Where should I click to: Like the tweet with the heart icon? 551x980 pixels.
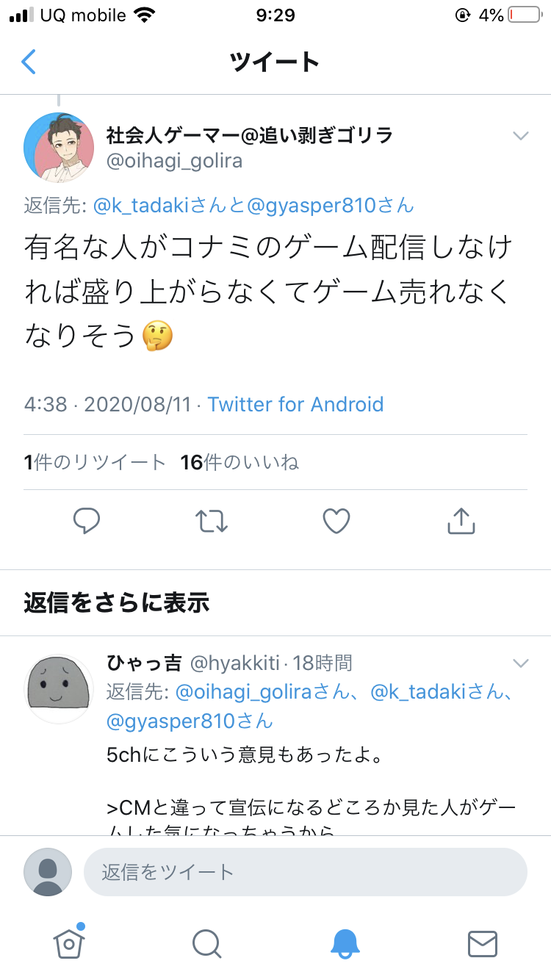tap(336, 521)
